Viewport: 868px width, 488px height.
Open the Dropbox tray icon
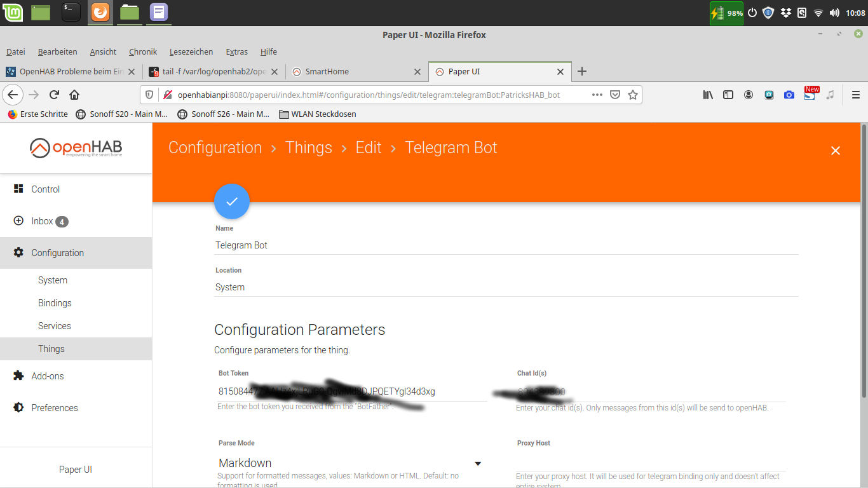pos(785,13)
